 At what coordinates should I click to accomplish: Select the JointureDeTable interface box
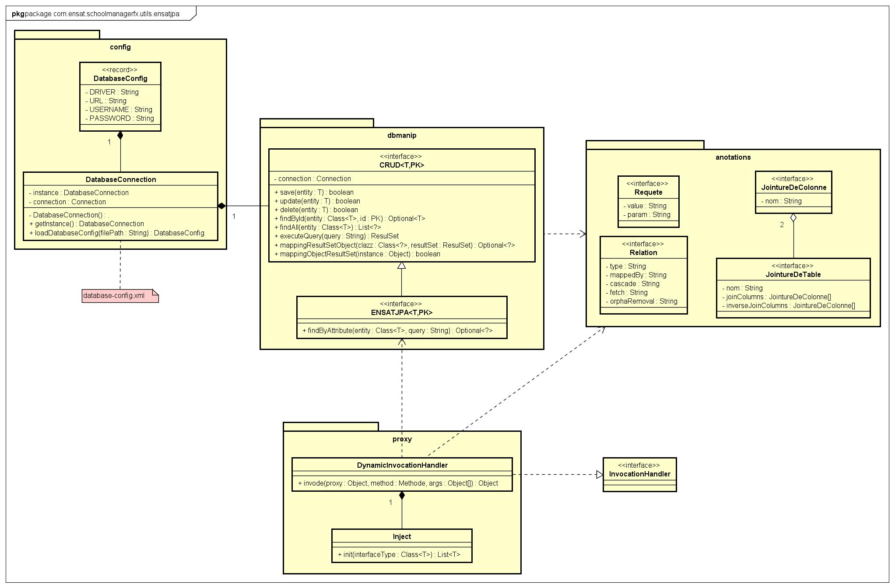pyautogui.click(x=793, y=275)
